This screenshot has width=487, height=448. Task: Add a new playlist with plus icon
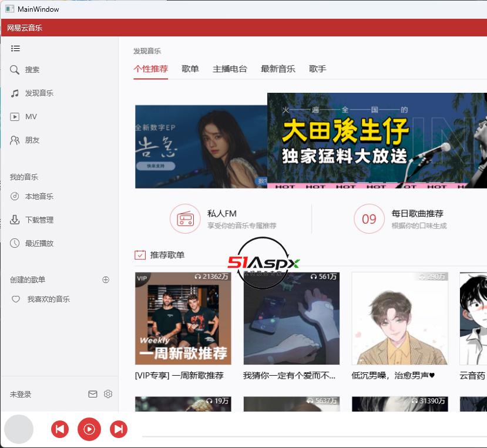pyautogui.click(x=106, y=279)
